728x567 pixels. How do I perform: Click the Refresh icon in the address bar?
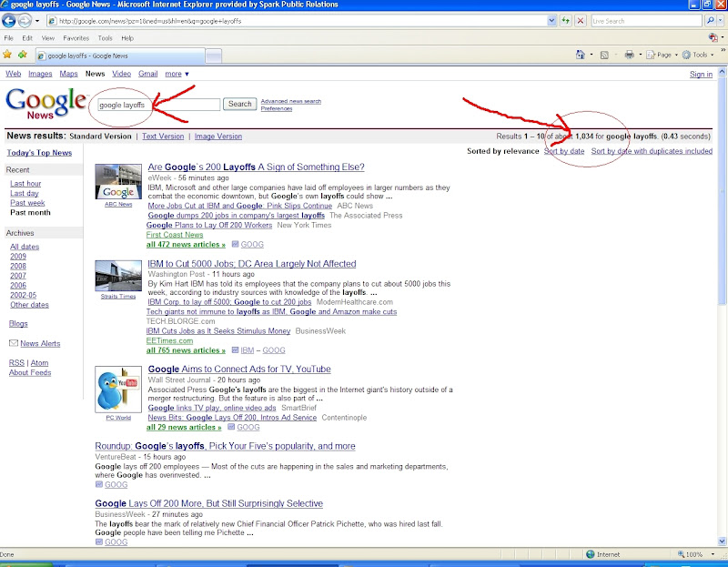565,21
